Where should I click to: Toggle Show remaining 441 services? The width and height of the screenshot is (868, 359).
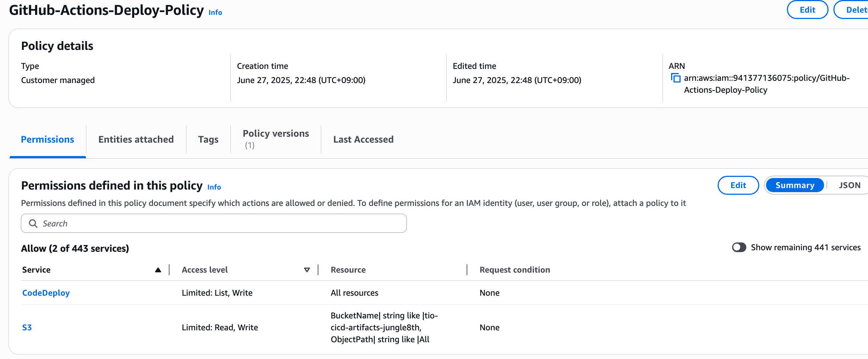[739, 248]
